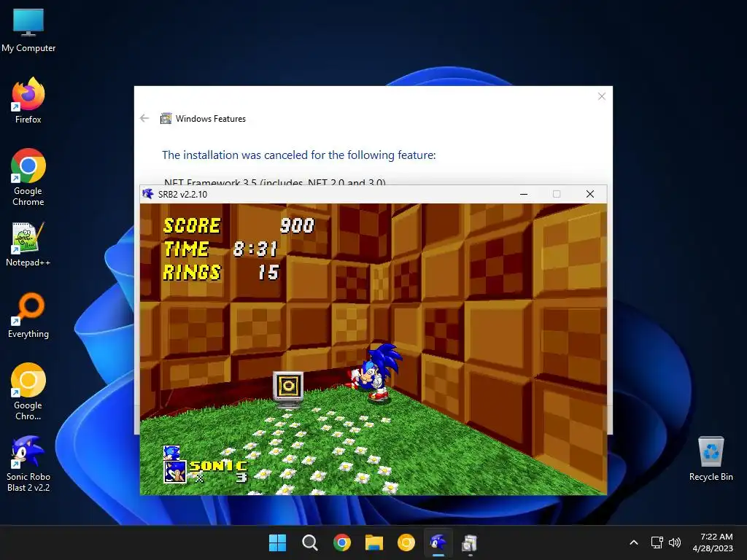The width and height of the screenshot is (747, 560).
Task: Click the RINGS label in the game HUD
Action: pos(192,273)
